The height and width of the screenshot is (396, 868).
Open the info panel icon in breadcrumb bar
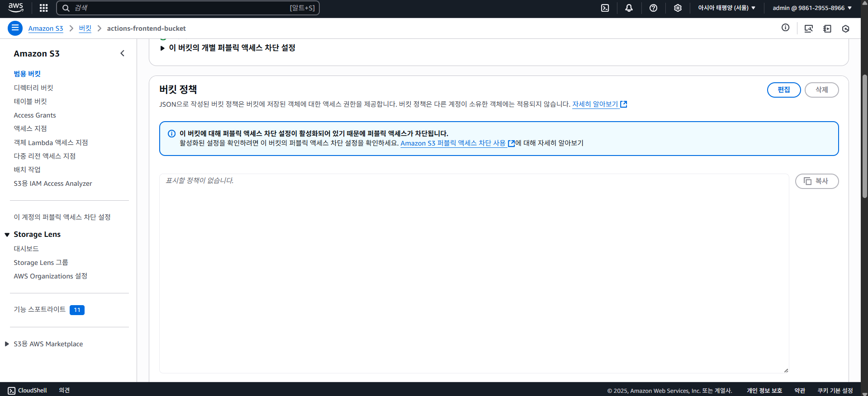point(785,28)
